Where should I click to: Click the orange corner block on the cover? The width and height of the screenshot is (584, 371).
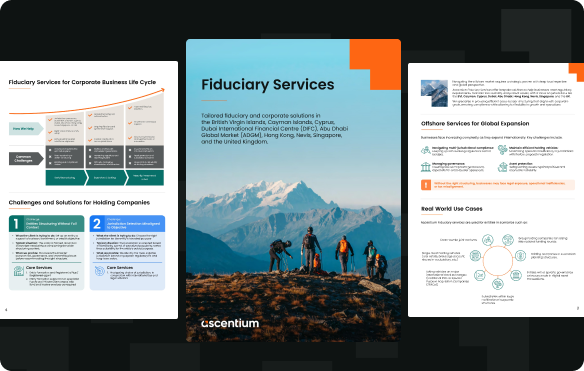(375, 64)
